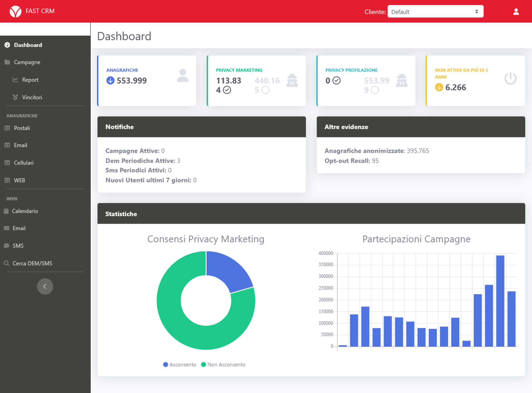Viewport: 532px width, 393px height.
Task: Expand the Campagne sidebar section
Action: [x=27, y=62]
